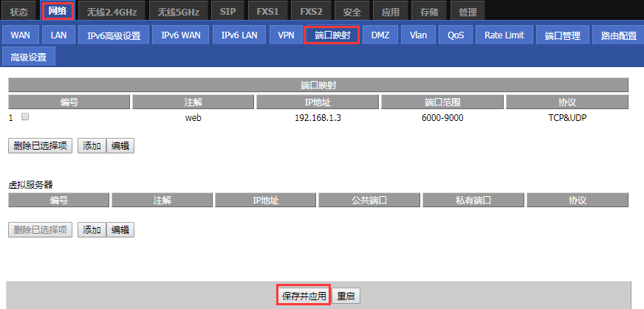Viewport: 644px width, 309px height.
Task: Check the checkbox for port mapping rule 1
Action: click(x=25, y=117)
